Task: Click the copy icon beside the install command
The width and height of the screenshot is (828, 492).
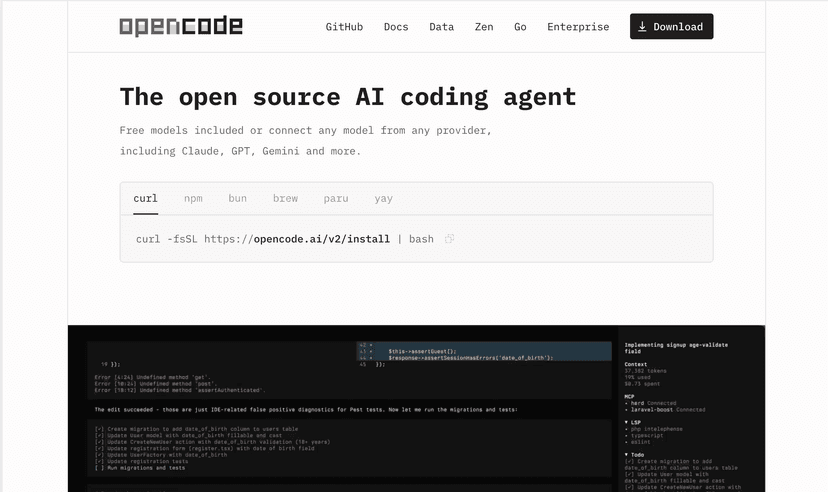Action: 449,239
